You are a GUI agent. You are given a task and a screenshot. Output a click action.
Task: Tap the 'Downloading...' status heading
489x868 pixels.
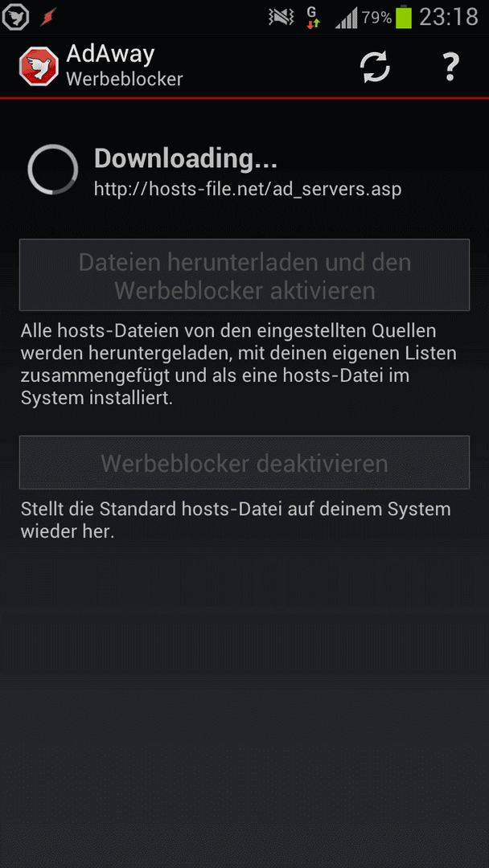click(x=186, y=159)
